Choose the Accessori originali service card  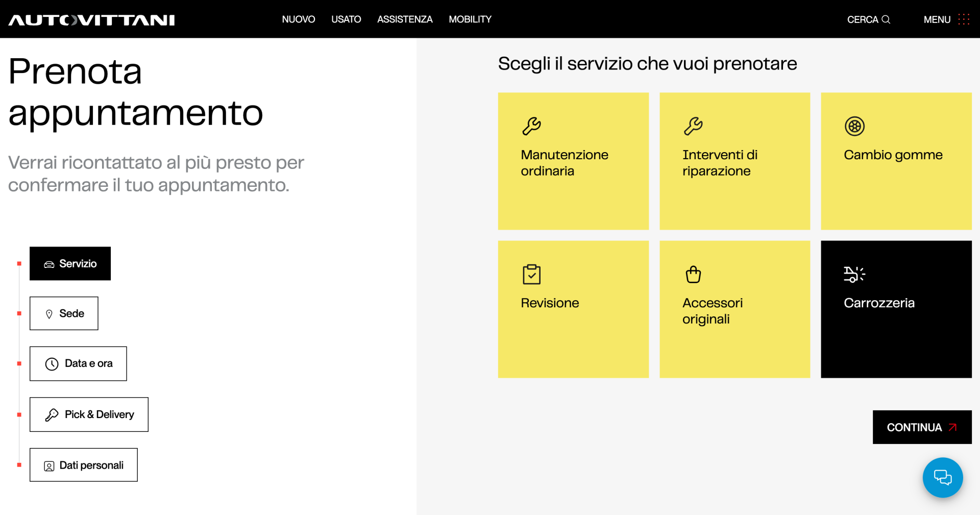tap(734, 309)
